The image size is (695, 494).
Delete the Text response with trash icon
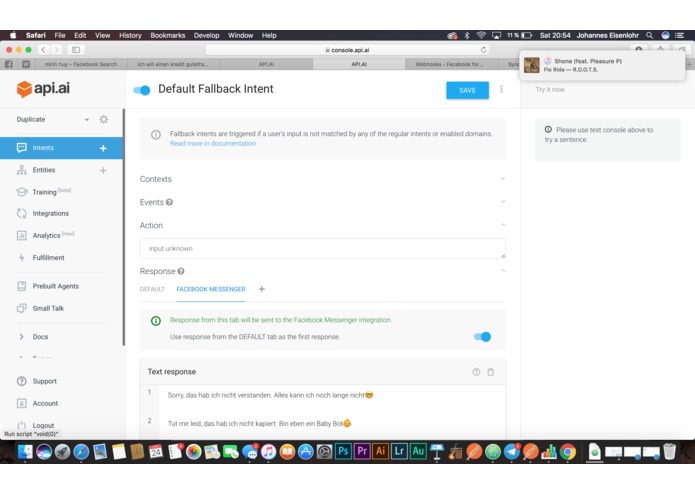(x=491, y=372)
